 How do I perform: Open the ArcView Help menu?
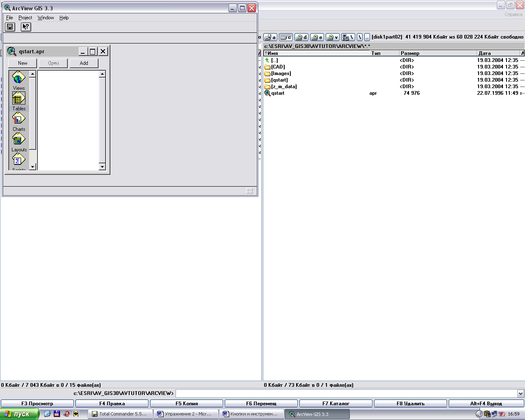point(64,18)
